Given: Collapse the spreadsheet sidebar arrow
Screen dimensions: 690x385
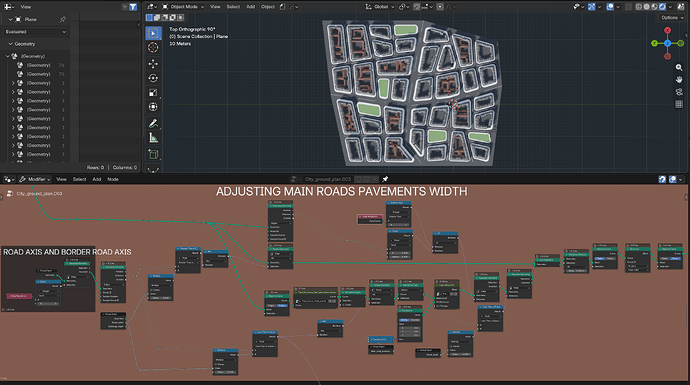Looking at the screenshot, I should point(139,25).
